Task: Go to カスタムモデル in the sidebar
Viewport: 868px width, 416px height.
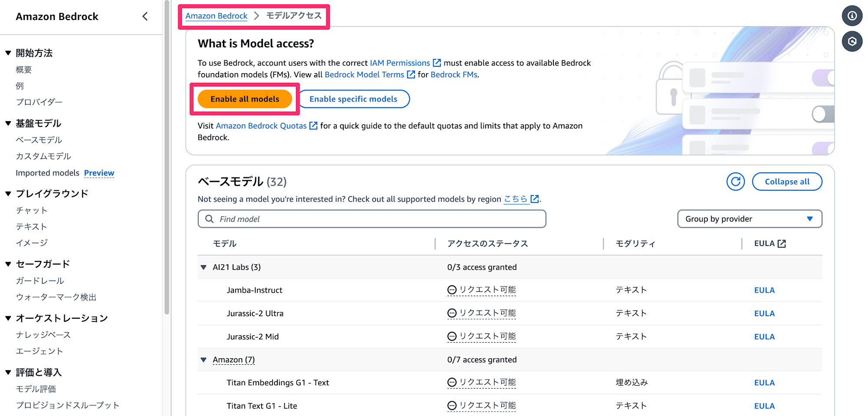Action: tap(43, 156)
